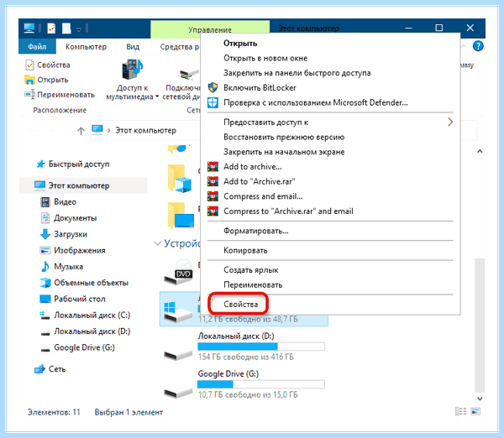Click WinRAR icon beside Compress to "Archive.rar" and email
This screenshot has width=504, height=438.
coord(213,211)
